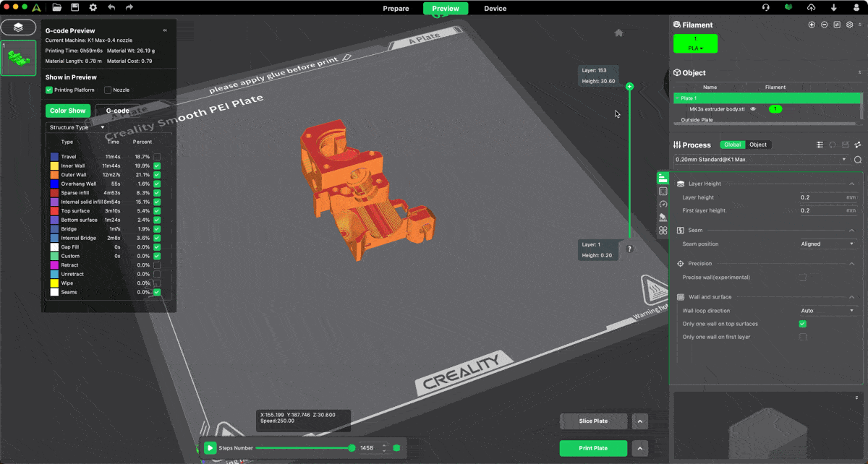This screenshot has width=868, height=464.
Task: Open the 0.20mm Standard@K1 Max preset dropdown
Action: click(x=760, y=160)
